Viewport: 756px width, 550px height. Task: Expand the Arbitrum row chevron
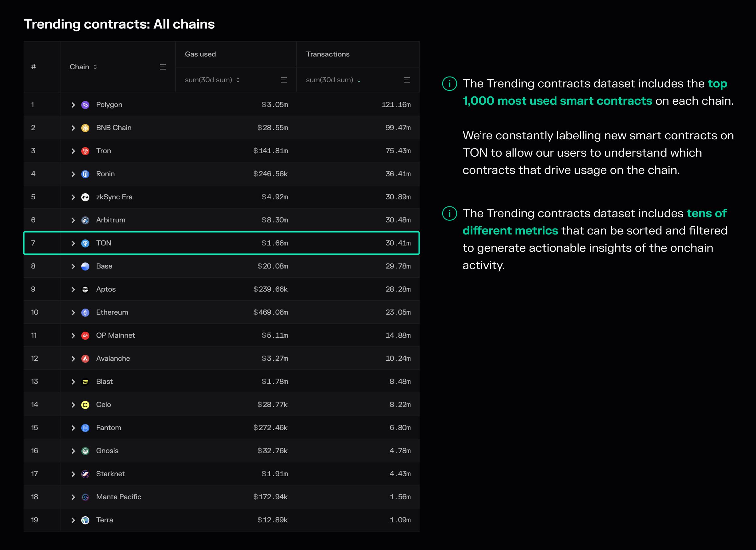[73, 220]
